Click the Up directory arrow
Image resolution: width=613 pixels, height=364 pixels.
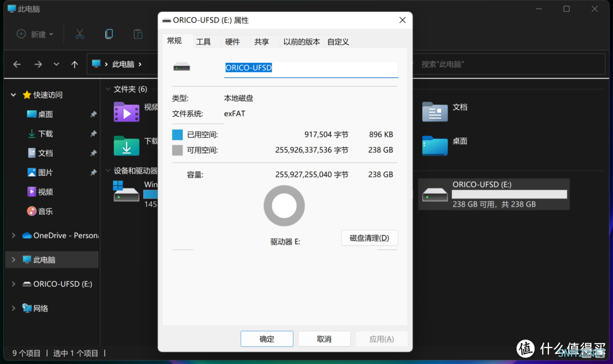pos(74,65)
